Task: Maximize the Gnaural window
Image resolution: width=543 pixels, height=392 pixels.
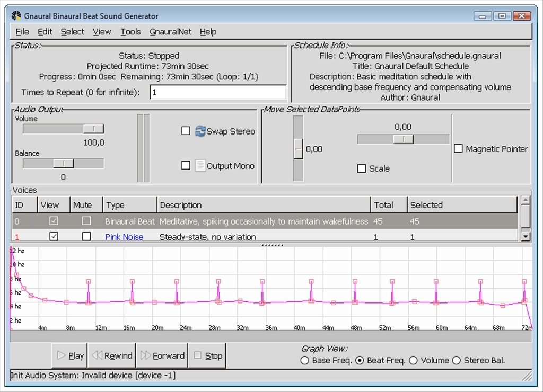Action: pyautogui.click(x=502, y=16)
